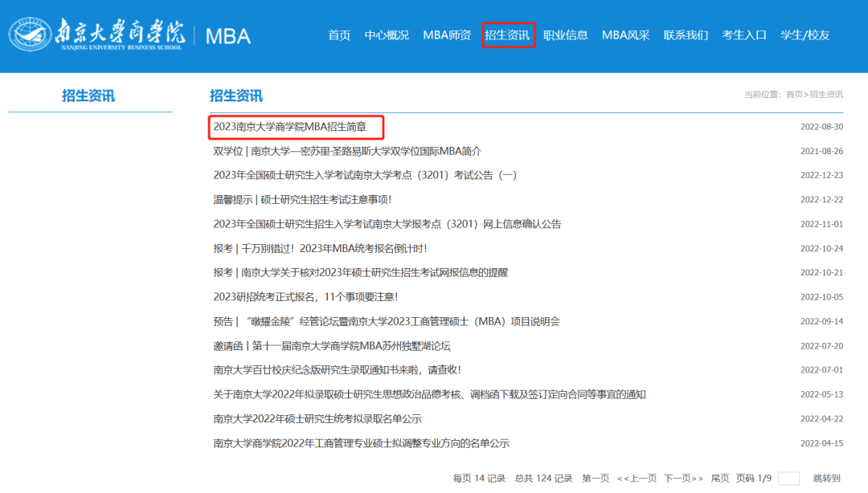
Task: Open the 首页 menu item
Action: point(339,35)
